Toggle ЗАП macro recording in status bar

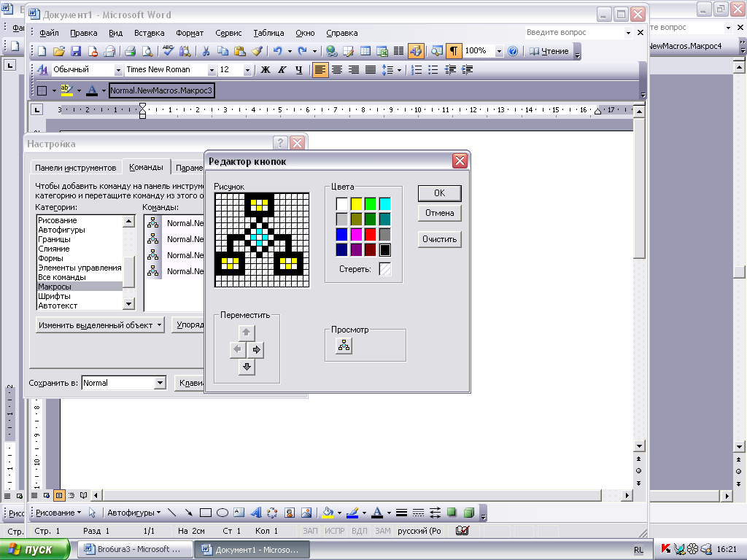(310, 531)
